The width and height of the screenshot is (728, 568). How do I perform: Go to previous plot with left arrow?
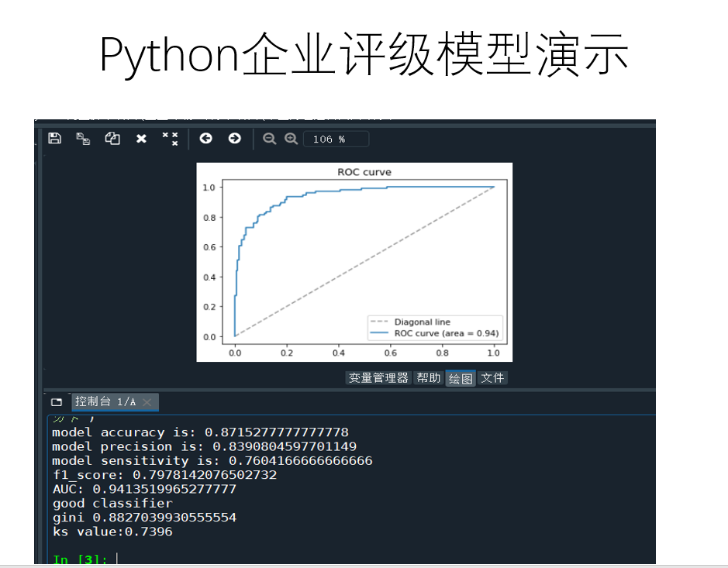pos(205,138)
